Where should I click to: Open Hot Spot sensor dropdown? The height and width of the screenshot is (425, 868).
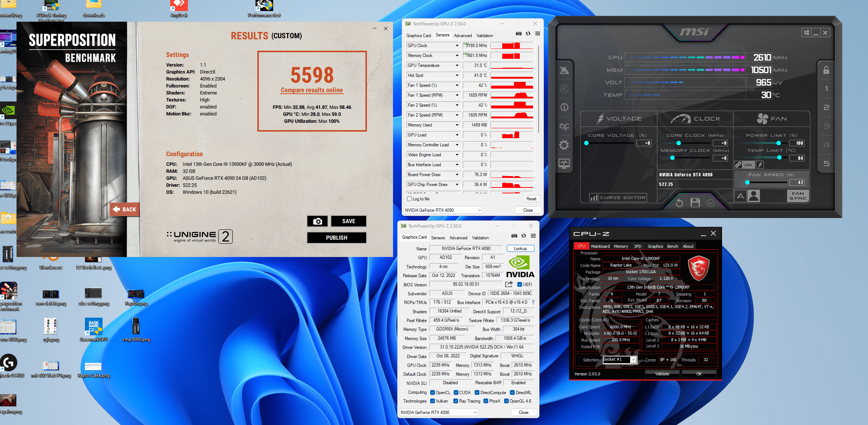[x=457, y=75]
